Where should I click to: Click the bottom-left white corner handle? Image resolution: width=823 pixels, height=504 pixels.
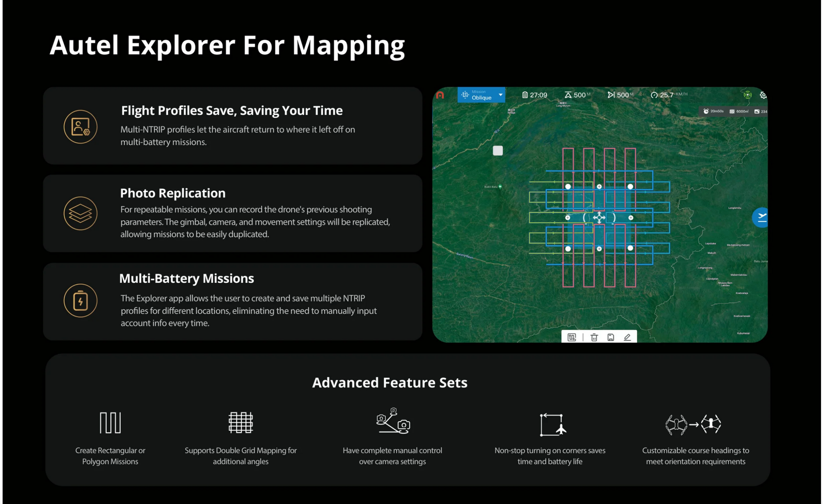pos(568,249)
